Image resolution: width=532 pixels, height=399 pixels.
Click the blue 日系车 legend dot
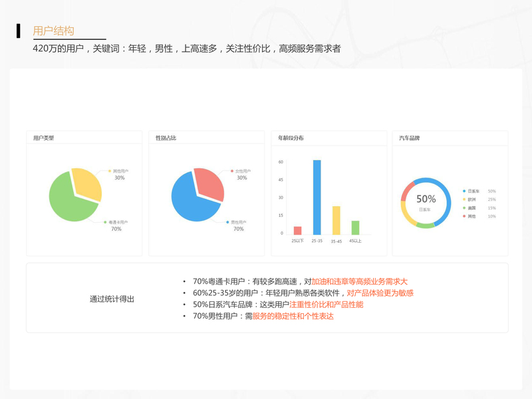464,191
